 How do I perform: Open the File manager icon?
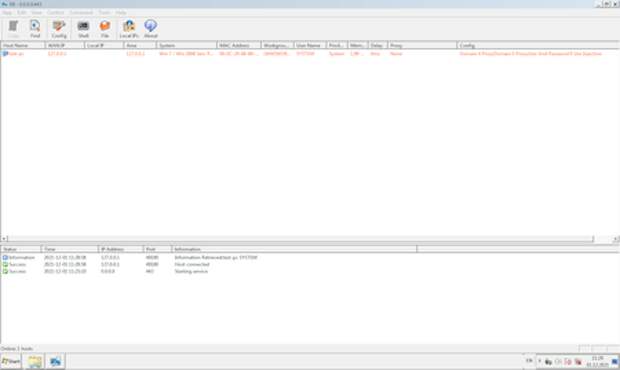tap(105, 29)
